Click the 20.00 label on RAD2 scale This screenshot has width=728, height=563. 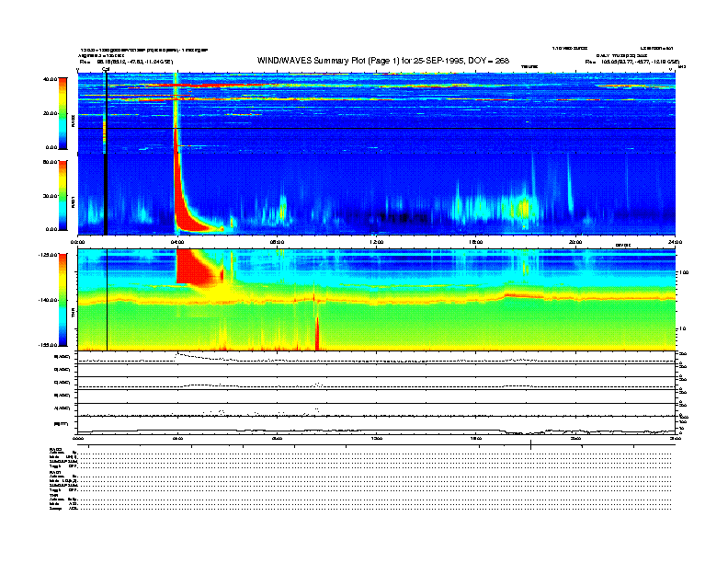tap(50, 113)
